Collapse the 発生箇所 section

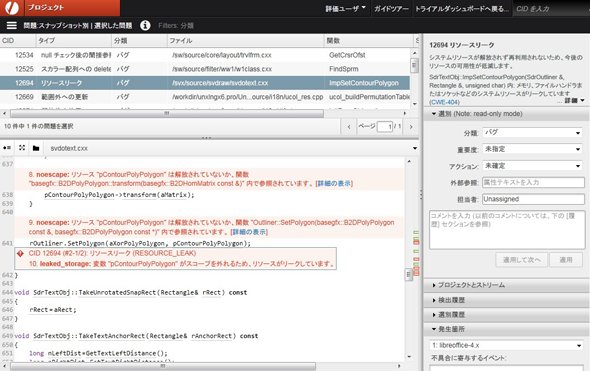[x=506, y=329]
